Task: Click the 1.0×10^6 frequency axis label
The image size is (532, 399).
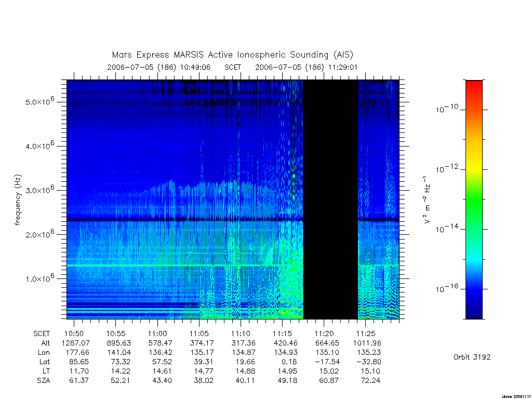Action: coord(39,278)
